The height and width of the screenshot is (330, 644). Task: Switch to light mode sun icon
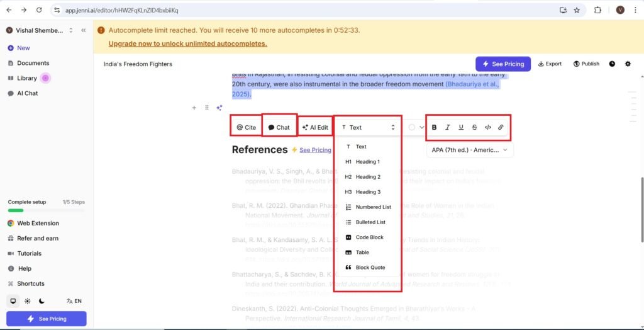(x=28, y=301)
